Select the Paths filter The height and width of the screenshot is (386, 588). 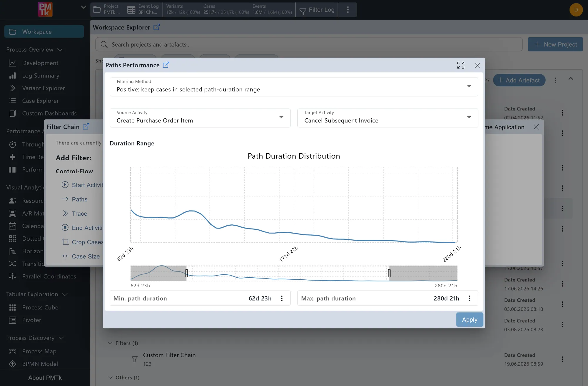(x=74, y=199)
